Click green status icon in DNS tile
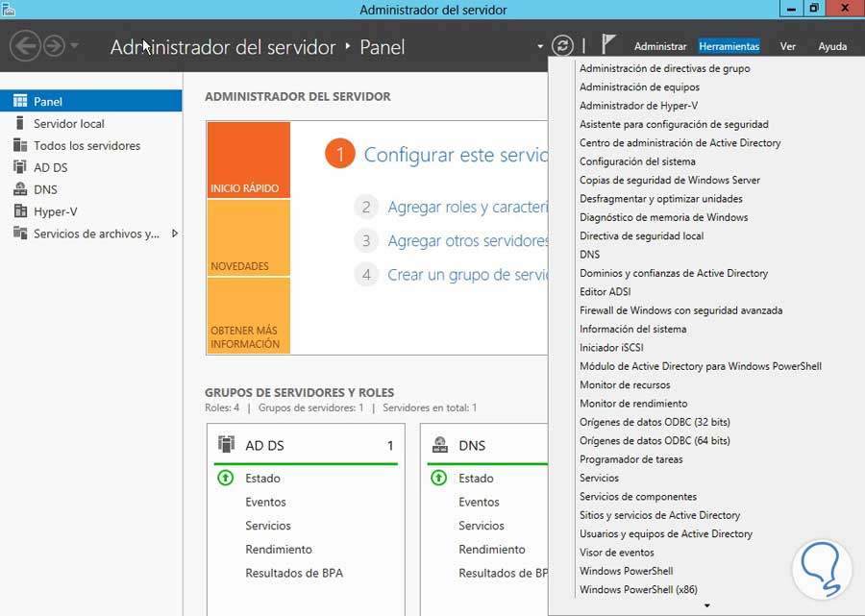865x616 pixels. pos(438,478)
